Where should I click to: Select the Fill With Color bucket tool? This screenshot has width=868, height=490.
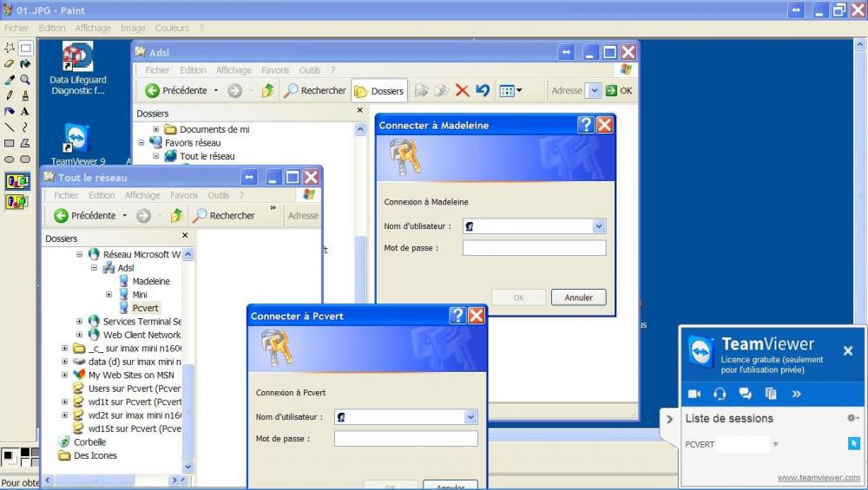(25, 63)
